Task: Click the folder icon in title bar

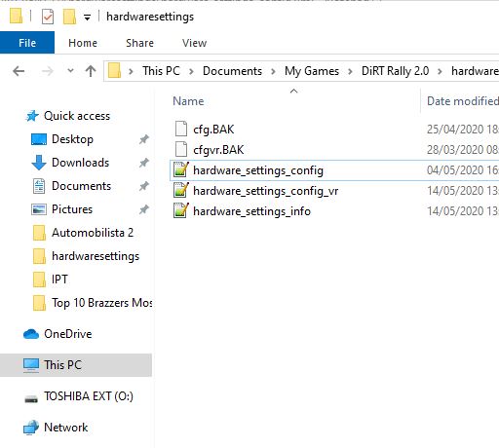Action: point(16,17)
